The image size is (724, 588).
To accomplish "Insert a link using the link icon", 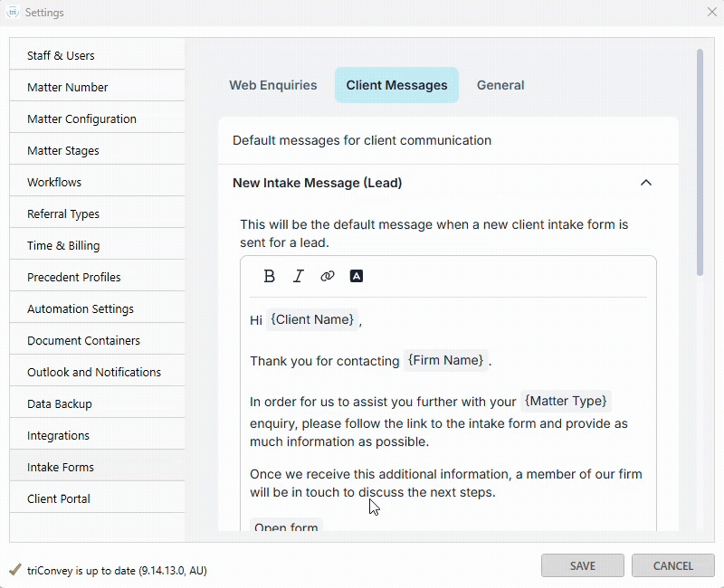I will point(328,277).
